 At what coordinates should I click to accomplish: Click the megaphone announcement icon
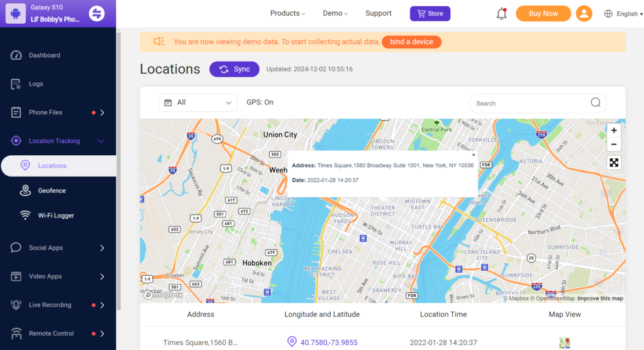[159, 41]
